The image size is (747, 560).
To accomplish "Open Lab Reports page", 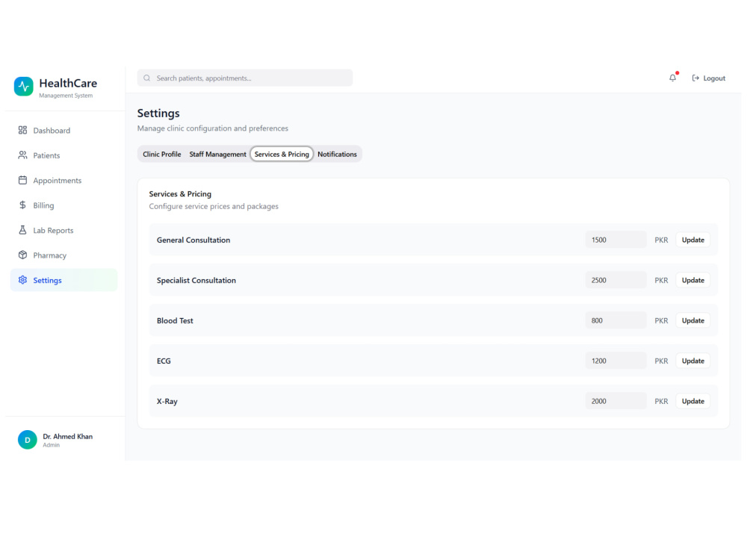I will point(63,231).
